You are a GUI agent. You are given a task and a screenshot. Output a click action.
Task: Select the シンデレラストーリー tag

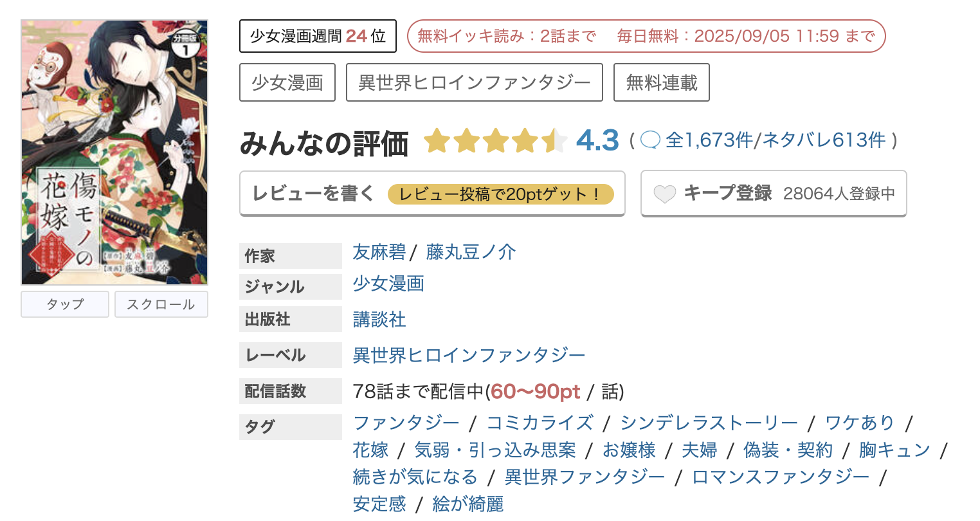(x=707, y=423)
